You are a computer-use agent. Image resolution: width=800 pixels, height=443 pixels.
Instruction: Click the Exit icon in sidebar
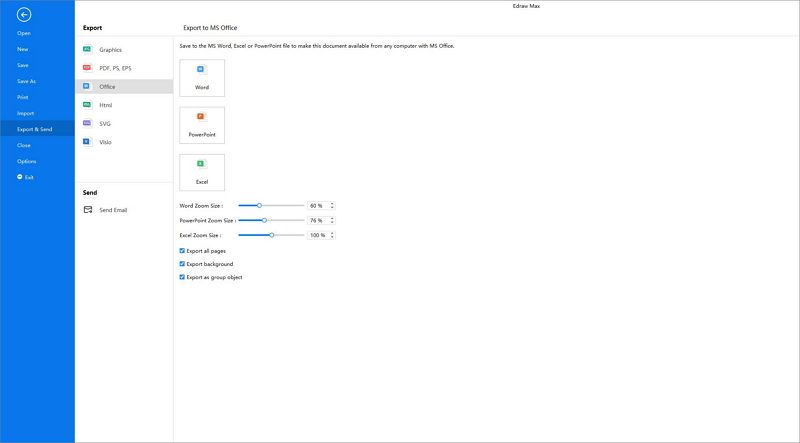click(19, 177)
